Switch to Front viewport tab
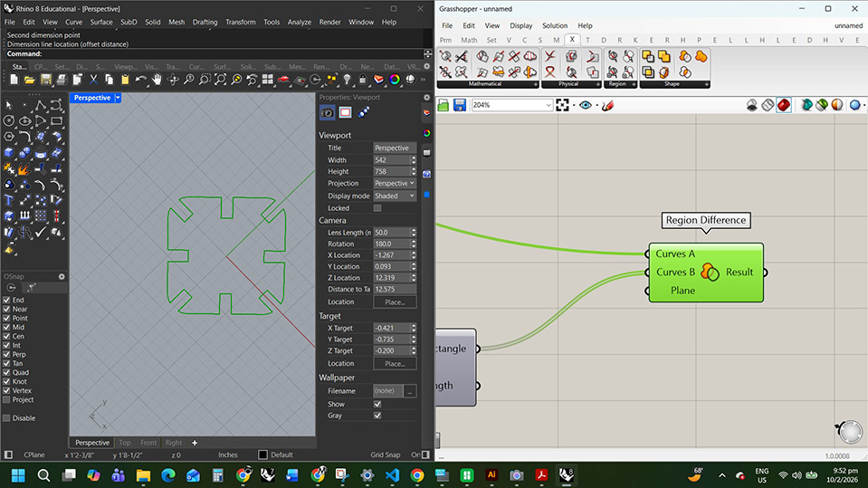This screenshot has height=488, width=868. click(148, 443)
